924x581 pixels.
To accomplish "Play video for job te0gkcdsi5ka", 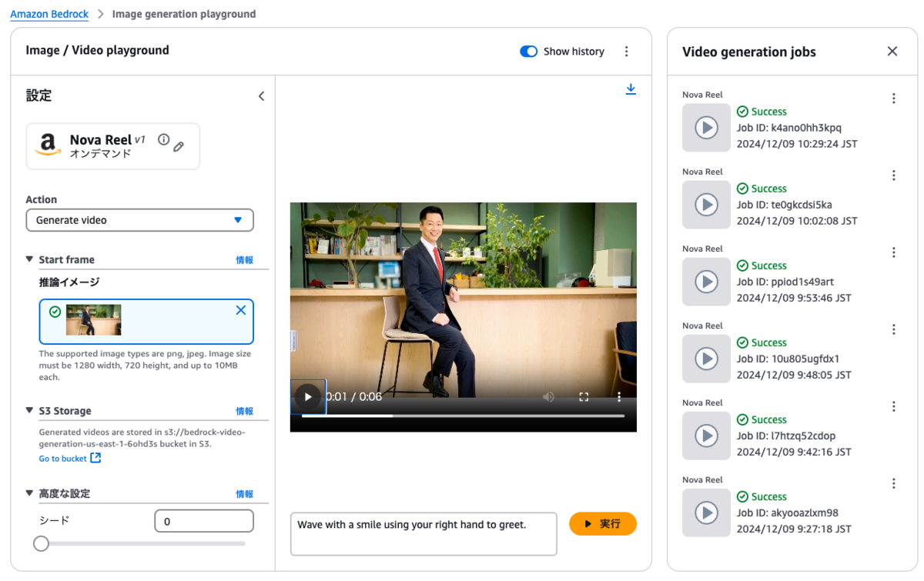I will coord(706,205).
